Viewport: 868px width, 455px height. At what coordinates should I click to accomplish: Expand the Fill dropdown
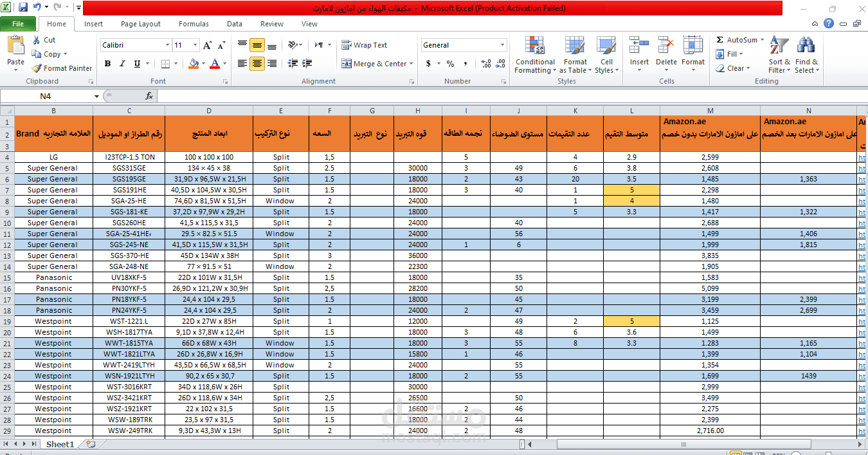[741, 54]
